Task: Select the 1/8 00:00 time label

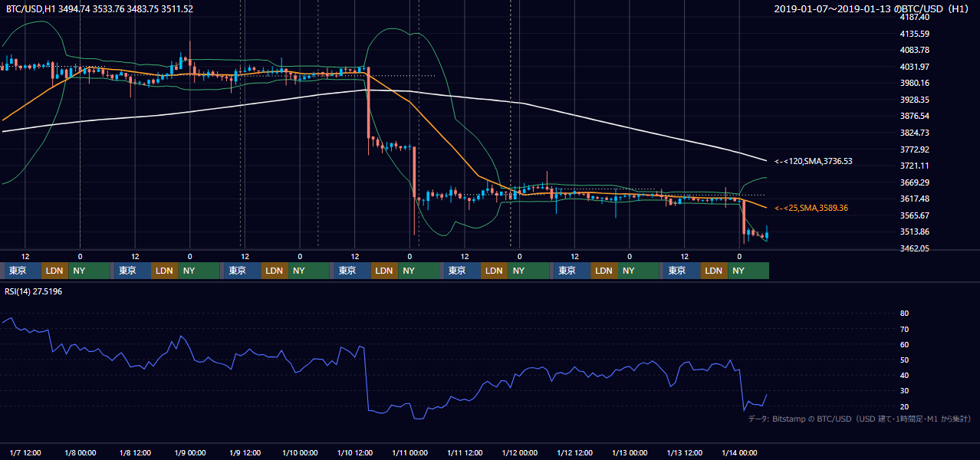Action: pos(80,452)
